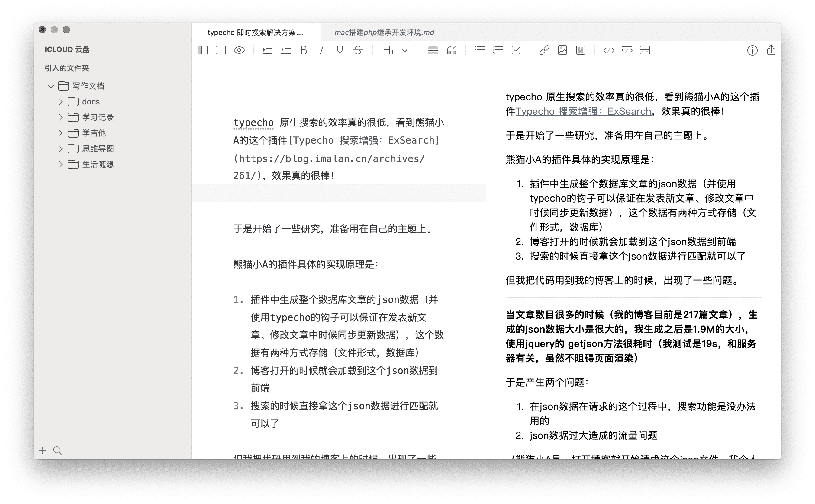The width and height of the screenshot is (815, 504).
Task: Click editor line 熊猫小A的插件具体的实现原理是
Action: tap(306, 264)
